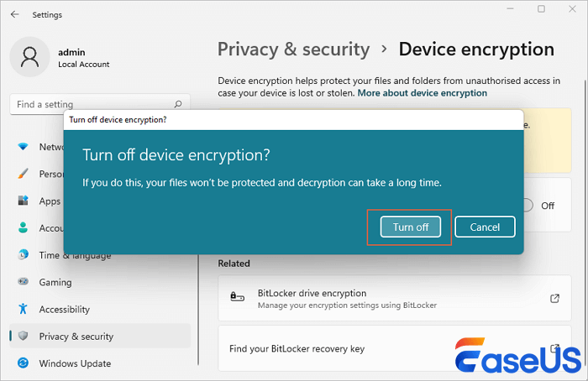Confirm with the Turn off button
588x381 pixels.
pyautogui.click(x=411, y=227)
